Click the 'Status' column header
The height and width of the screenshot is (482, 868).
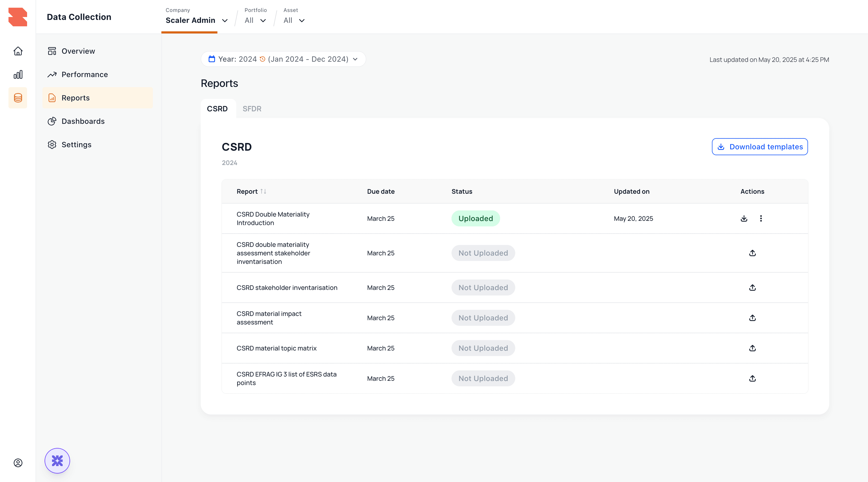click(x=462, y=191)
